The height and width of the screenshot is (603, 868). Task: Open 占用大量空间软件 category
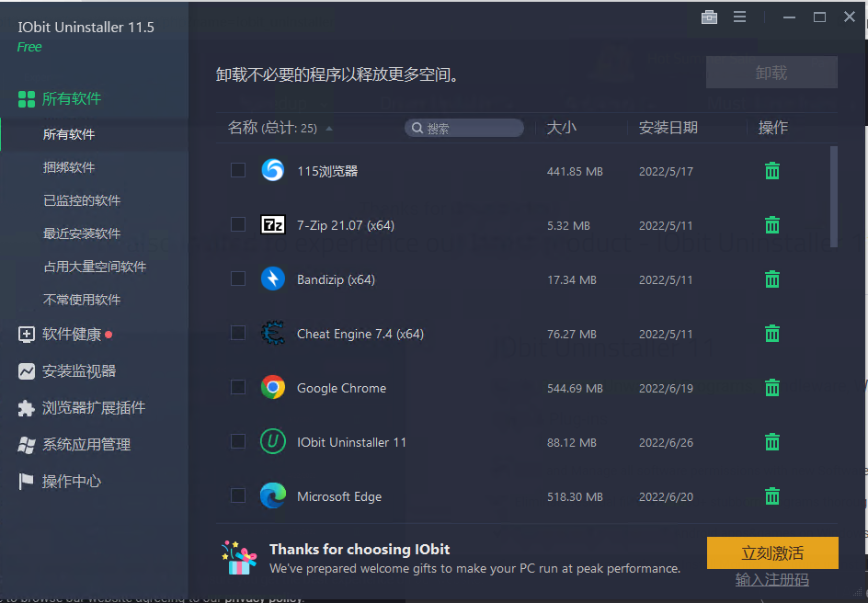coord(95,267)
